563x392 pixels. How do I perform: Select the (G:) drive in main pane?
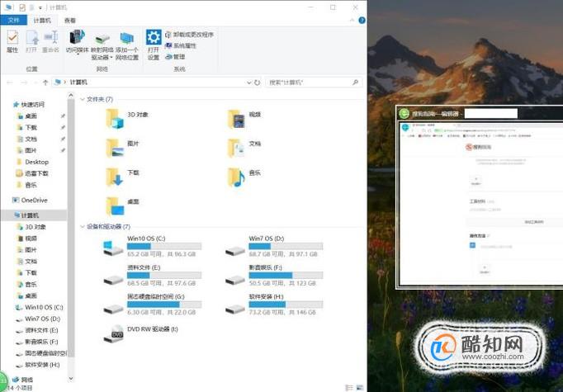pos(152,305)
